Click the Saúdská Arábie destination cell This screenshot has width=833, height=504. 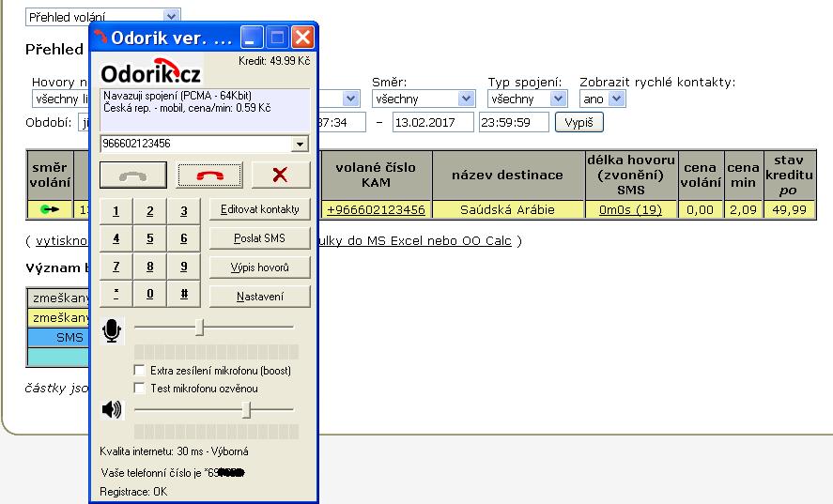point(507,210)
